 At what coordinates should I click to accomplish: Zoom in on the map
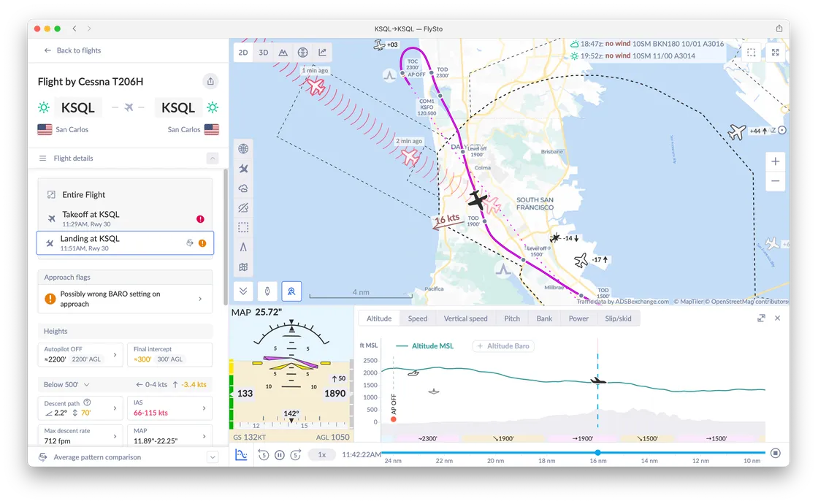[x=775, y=161]
